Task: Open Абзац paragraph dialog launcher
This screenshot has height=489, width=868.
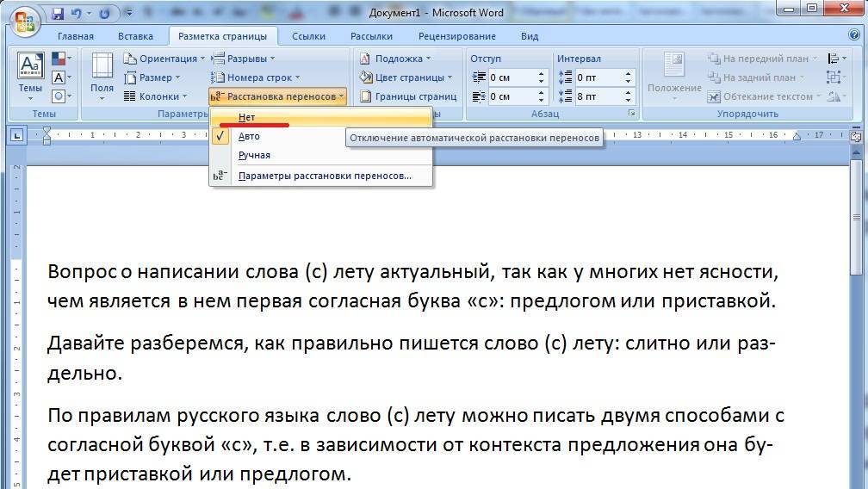Action: tap(631, 114)
